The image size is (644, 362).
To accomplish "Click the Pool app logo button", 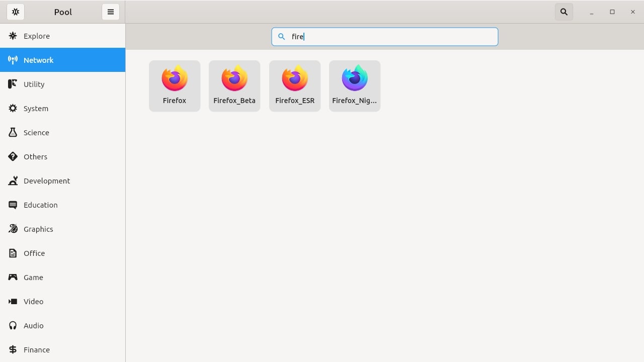I will pyautogui.click(x=16, y=12).
